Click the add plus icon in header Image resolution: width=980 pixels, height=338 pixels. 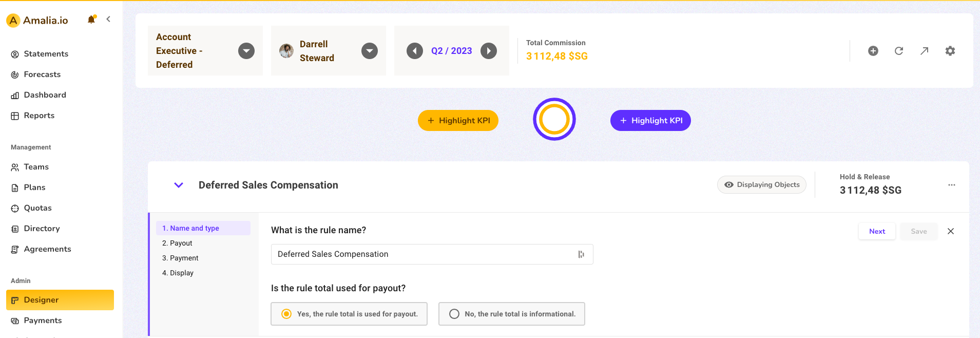point(873,51)
